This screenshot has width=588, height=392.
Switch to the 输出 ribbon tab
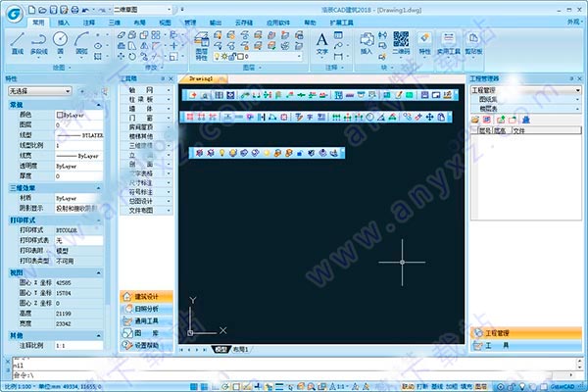tap(216, 23)
